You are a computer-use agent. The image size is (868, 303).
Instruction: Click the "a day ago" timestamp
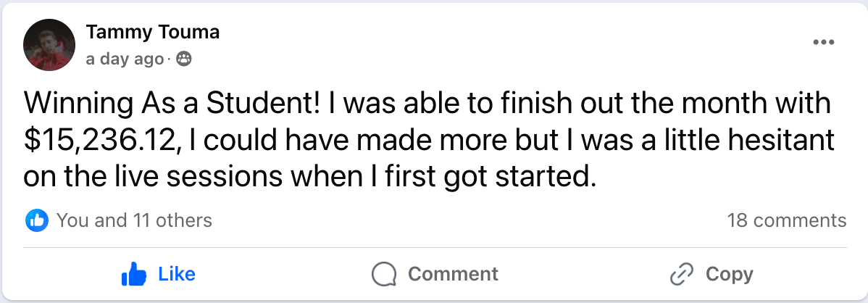tap(125, 59)
